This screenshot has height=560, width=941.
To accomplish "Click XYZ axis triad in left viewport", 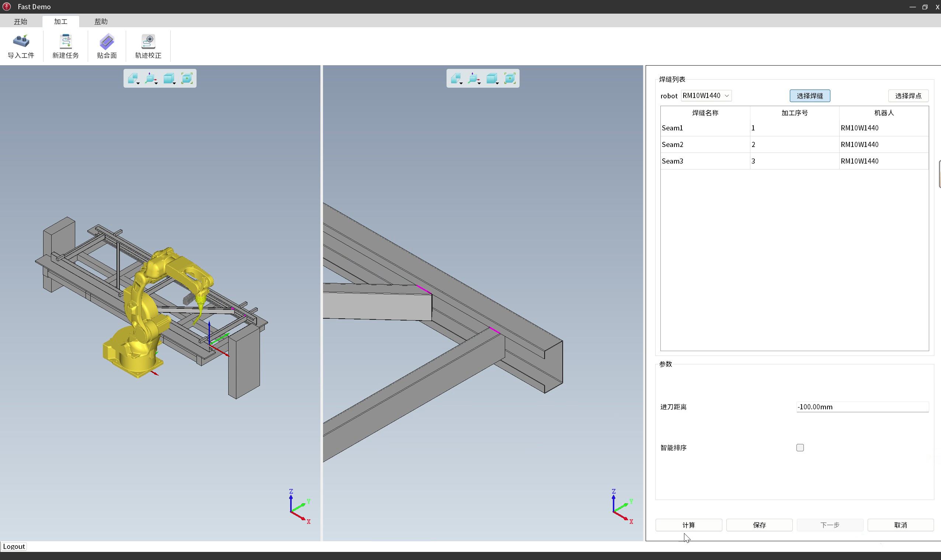I will click(300, 506).
